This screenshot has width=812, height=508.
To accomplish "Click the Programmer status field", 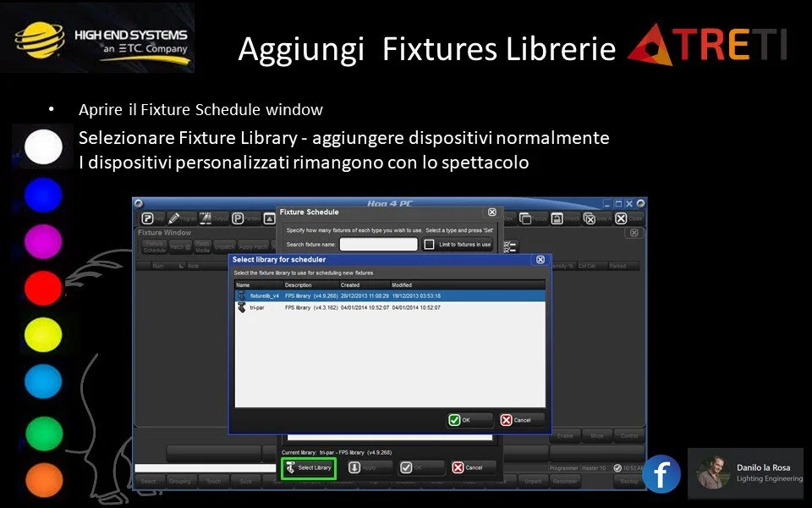I will 563,468.
